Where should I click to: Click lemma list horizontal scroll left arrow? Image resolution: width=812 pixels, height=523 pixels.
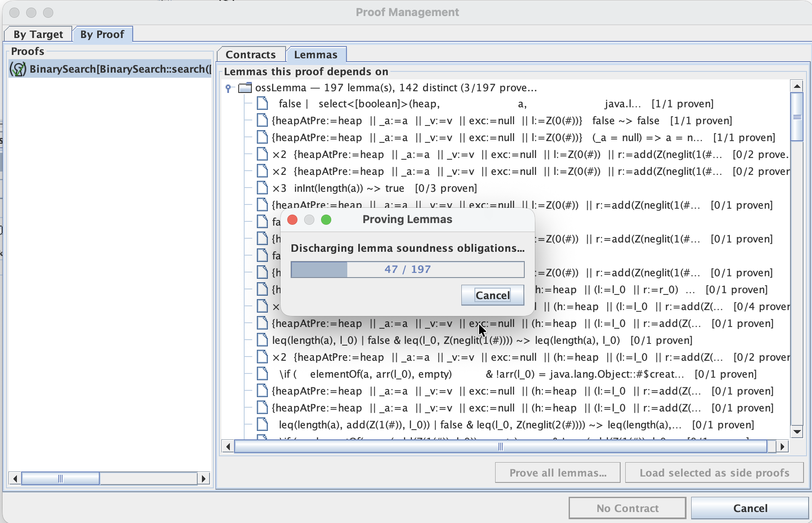click(228, 447)
